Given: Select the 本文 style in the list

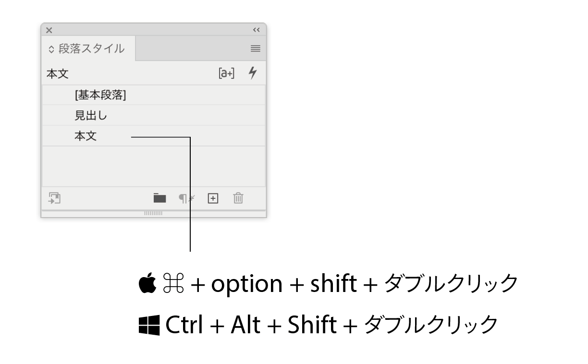Looking at the screenshot, I should pos(154,136).
